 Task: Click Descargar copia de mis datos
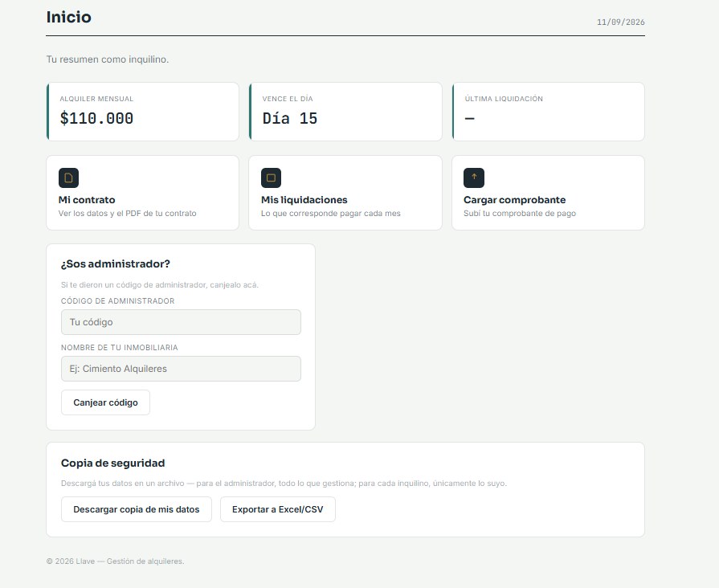(x=137, y=509)
